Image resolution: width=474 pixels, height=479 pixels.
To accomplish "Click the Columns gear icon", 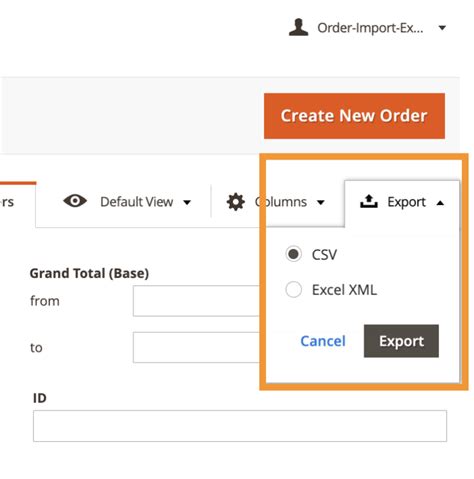I will (236, 202).
